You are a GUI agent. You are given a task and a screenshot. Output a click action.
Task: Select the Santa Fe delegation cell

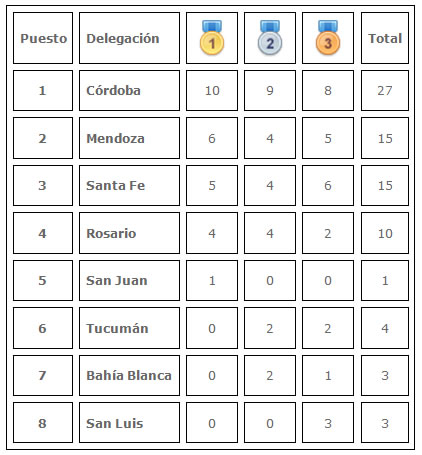coord(129,185)
